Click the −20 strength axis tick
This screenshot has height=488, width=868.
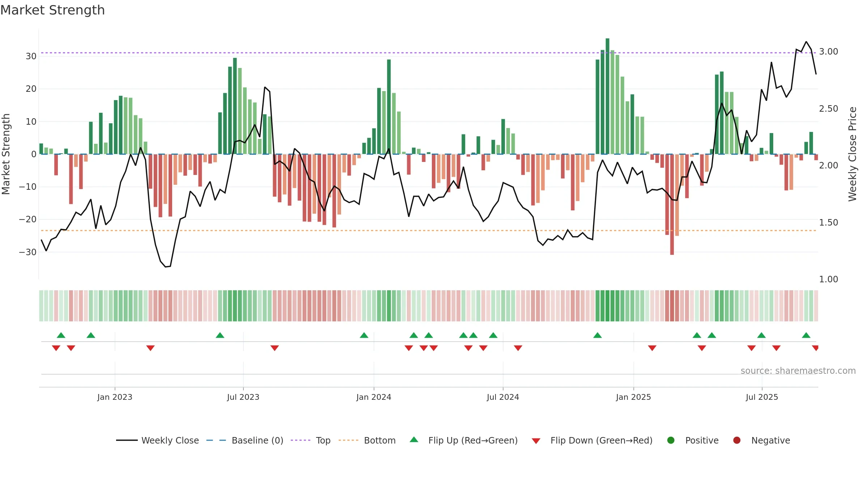(27, 219)
